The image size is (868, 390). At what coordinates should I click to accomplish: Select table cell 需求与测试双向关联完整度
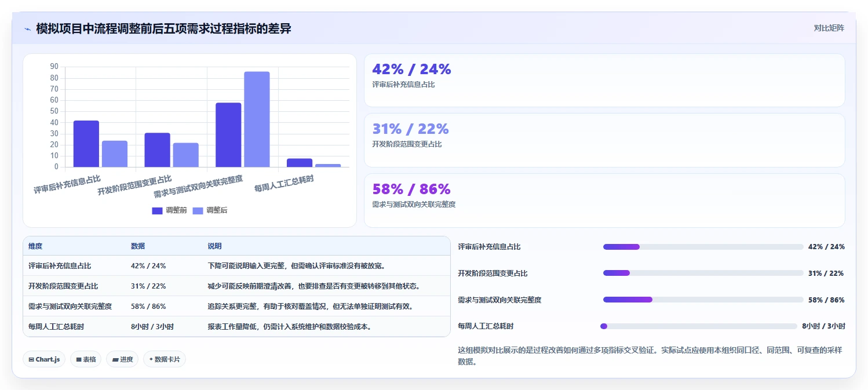[70, 307]
